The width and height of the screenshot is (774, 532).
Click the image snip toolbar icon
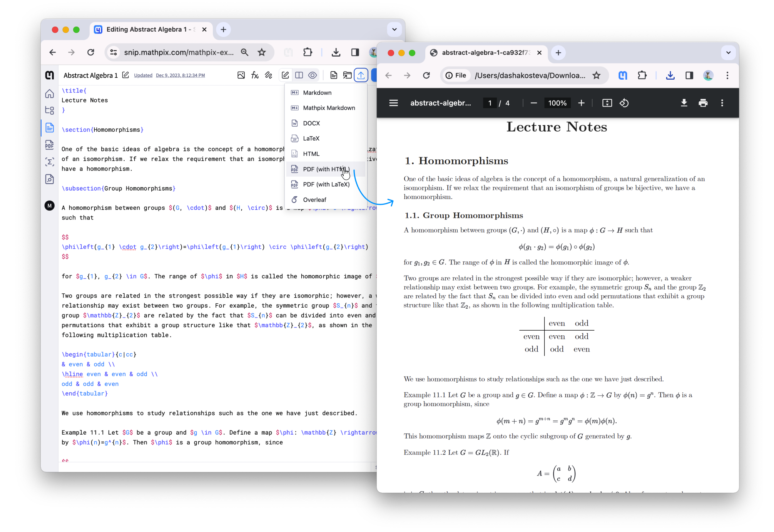click(x=241, y=75)
